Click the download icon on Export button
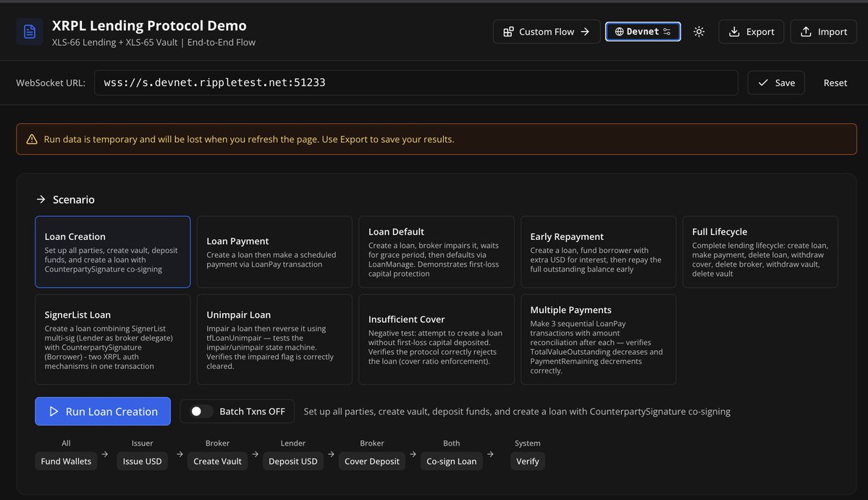868x500 pixels. click(734, 32)
